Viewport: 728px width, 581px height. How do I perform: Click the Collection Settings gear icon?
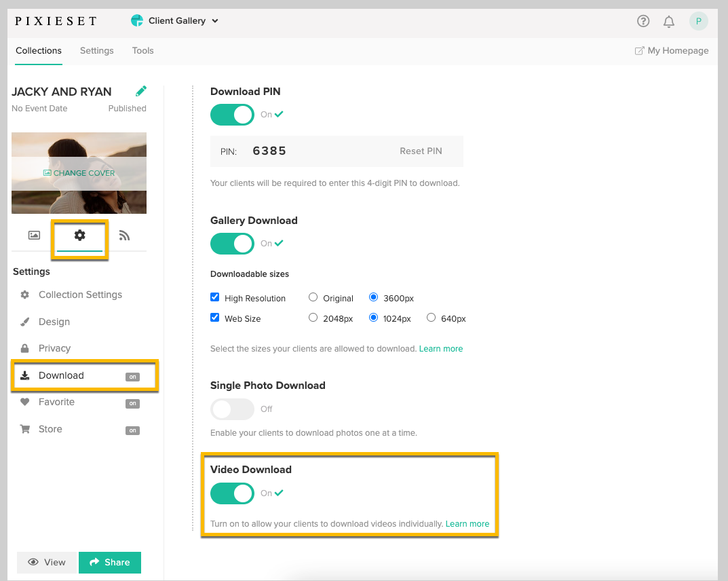pos(25,295)
